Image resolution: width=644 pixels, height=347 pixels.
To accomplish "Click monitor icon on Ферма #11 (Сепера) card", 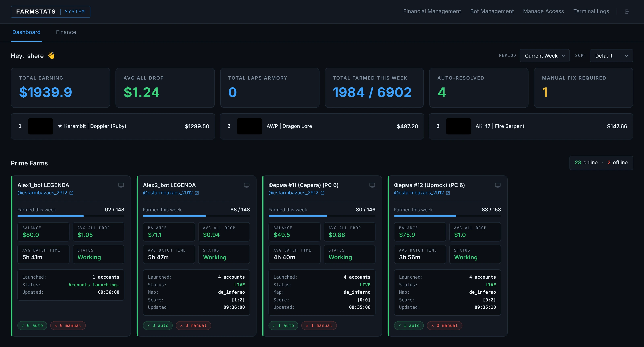I will coord(372,185).
